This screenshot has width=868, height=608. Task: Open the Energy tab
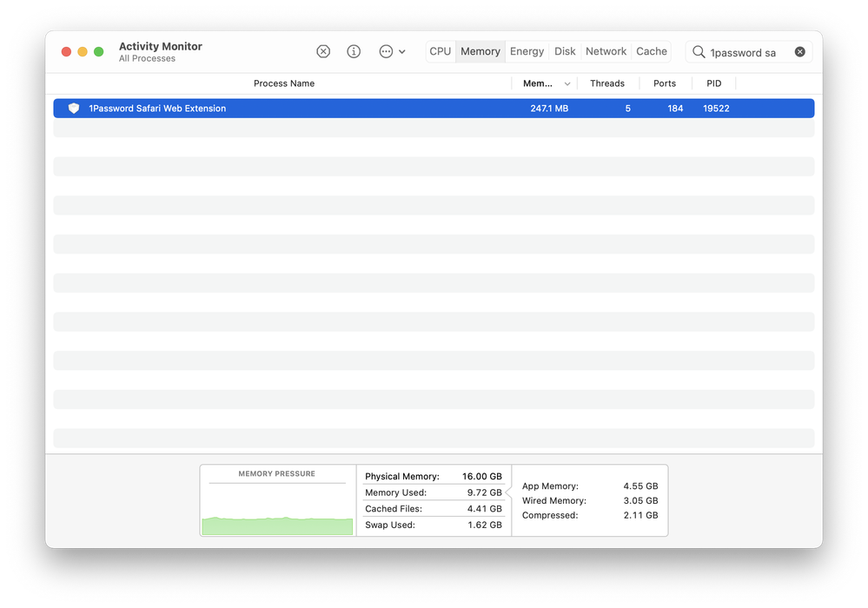tap(527, 51)
